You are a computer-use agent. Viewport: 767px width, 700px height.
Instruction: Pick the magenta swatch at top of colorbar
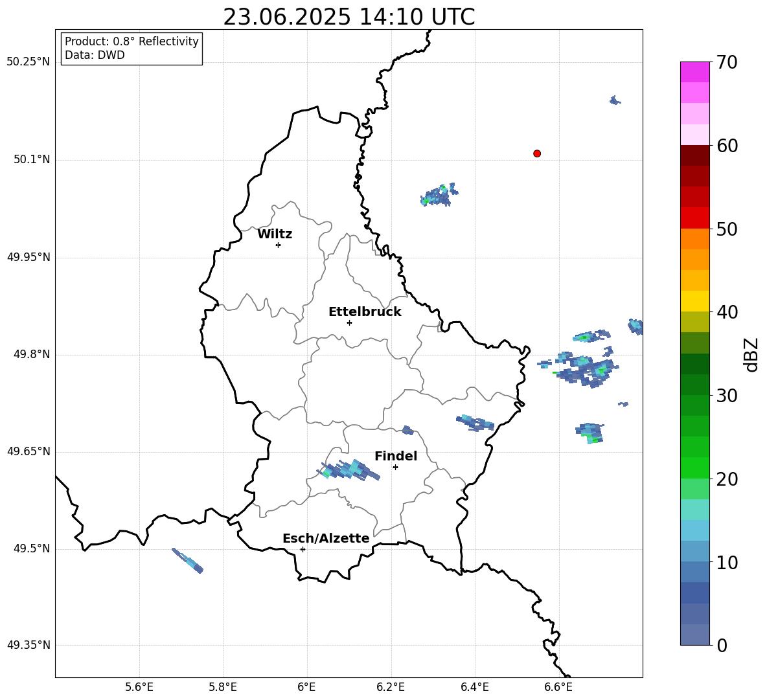pyautogui.click(x=694, y=72)
